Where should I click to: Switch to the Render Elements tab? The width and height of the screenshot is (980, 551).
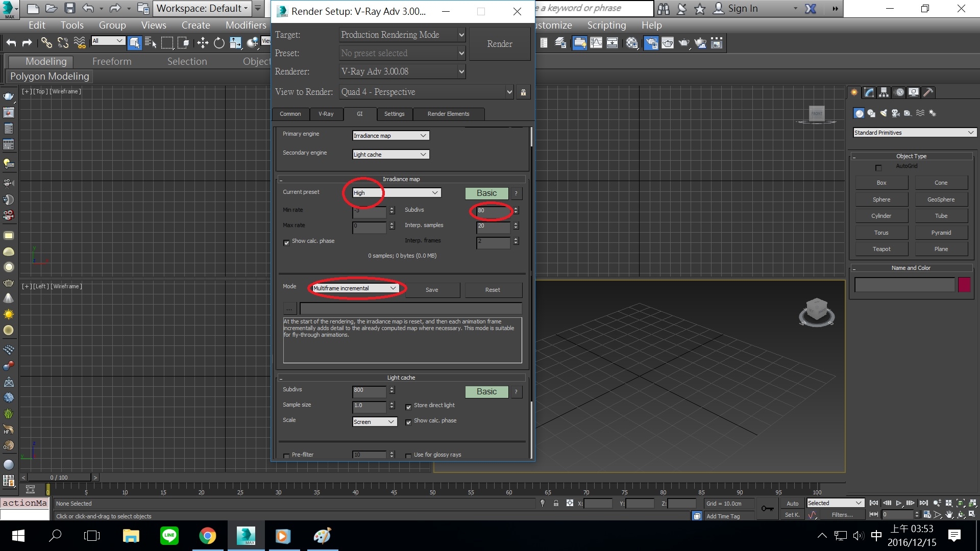coord(448,114)
